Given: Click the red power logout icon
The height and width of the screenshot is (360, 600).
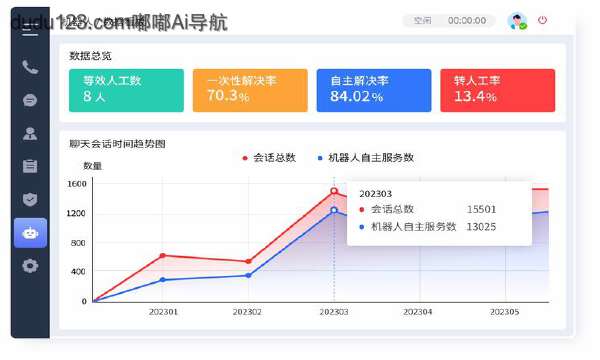Looking at the screenshot, I should 542,20.
